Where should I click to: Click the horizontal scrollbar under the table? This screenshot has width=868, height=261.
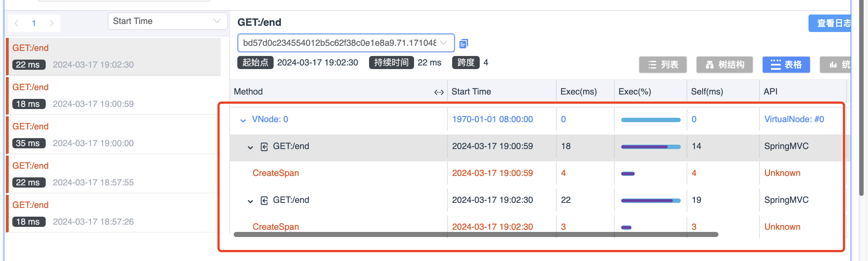click(x=476, y=234)
